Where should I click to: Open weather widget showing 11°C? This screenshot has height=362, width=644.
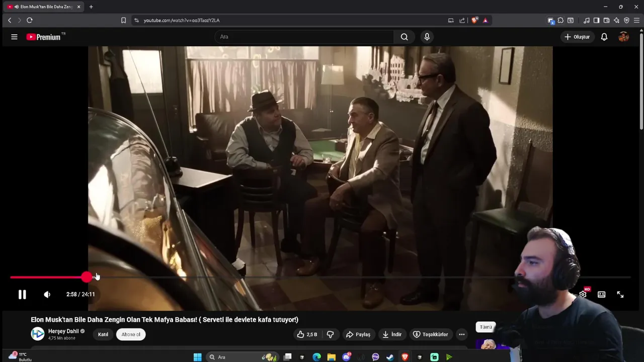point(20,356)
